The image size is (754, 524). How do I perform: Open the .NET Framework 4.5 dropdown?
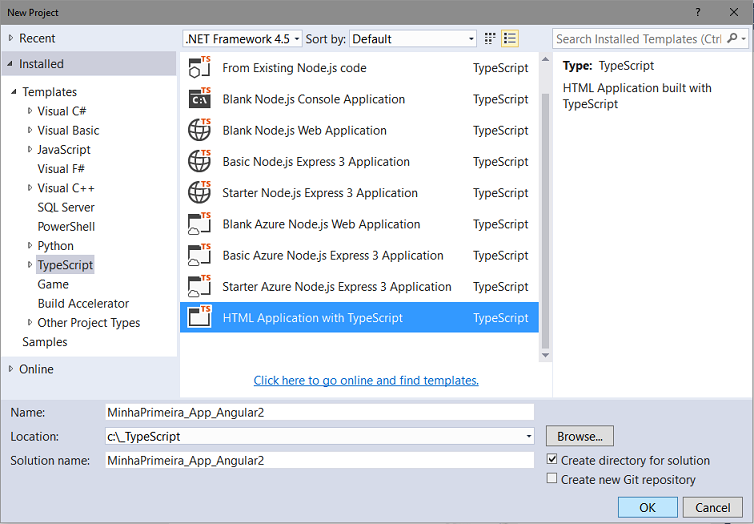[242, 39]
